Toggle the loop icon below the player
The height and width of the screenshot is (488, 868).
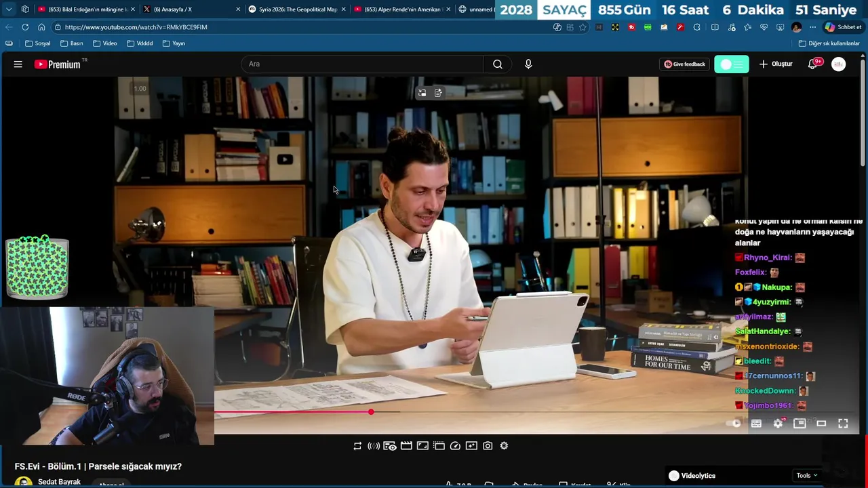(357, 446)
